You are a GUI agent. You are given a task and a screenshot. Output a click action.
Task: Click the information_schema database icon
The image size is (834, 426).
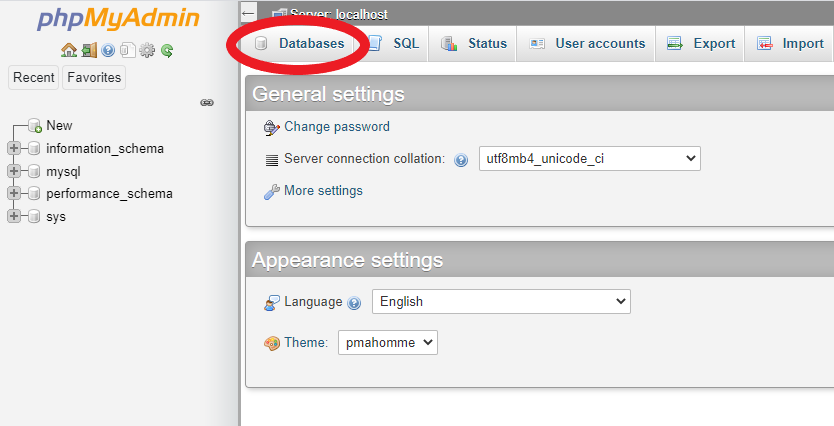[x=34, y=148]
